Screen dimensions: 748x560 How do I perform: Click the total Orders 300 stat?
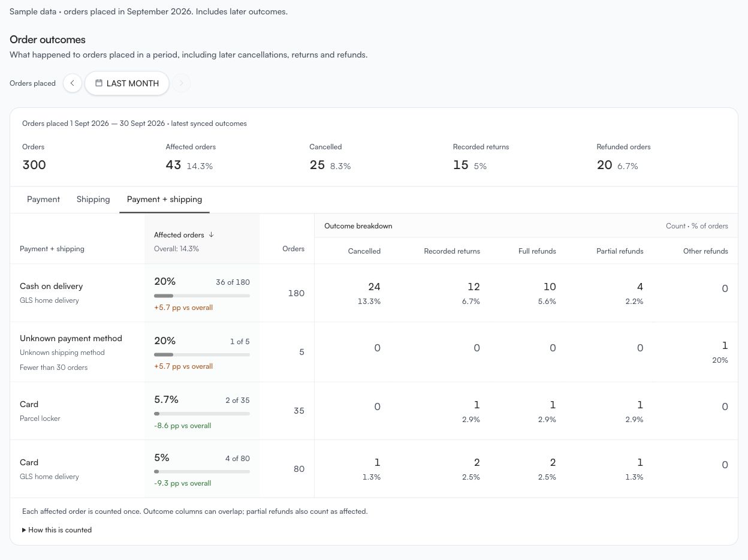34,158
